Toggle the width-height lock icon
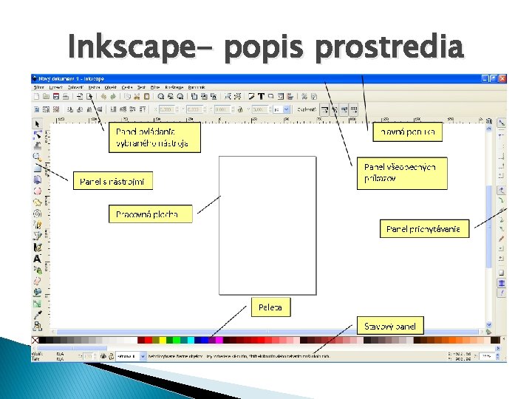 point(240,109)
